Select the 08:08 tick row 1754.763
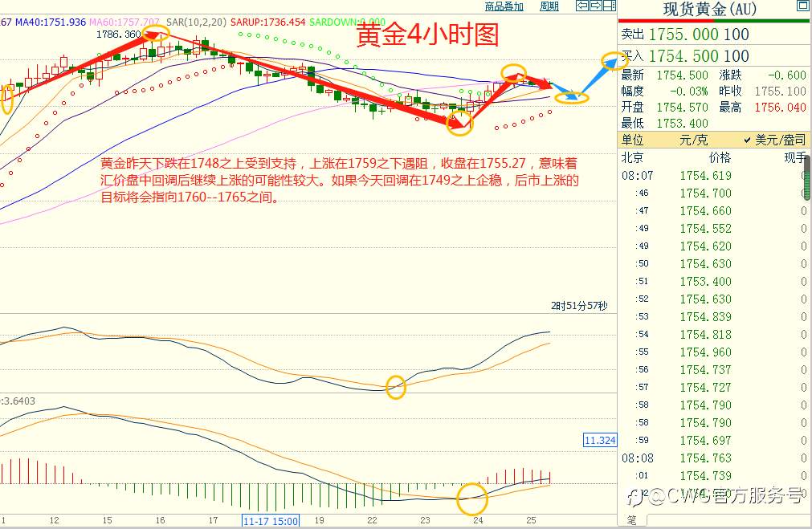 tap(715, 458)
